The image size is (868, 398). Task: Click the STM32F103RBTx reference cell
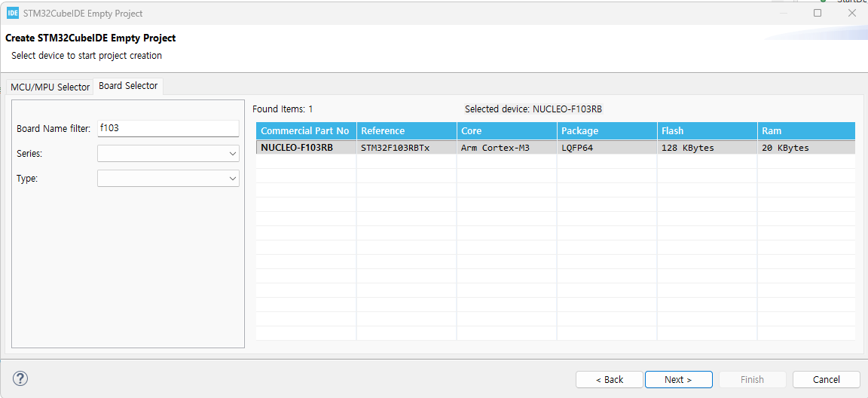point(406,148)
